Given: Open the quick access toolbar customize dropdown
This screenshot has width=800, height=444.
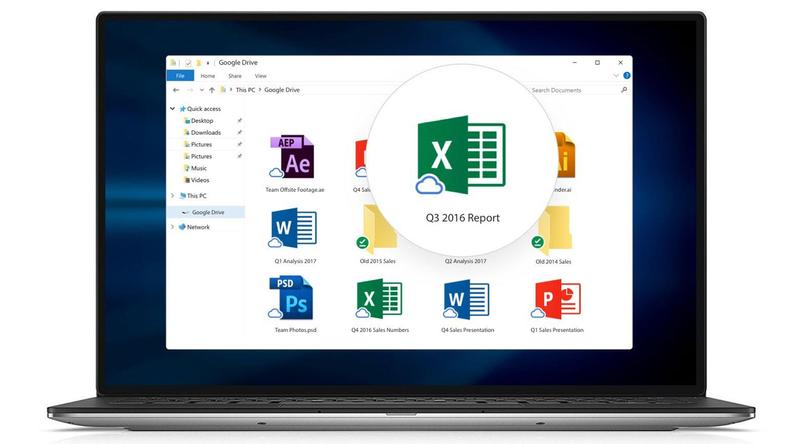Looking at the screenshot, I should (x=208, y=63).
